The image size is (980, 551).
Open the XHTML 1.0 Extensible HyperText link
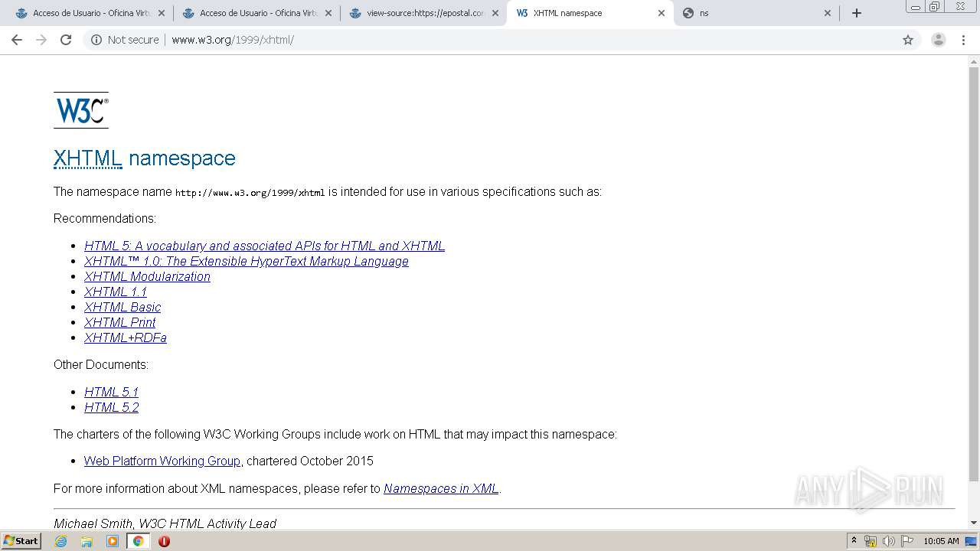pos(247,261)
